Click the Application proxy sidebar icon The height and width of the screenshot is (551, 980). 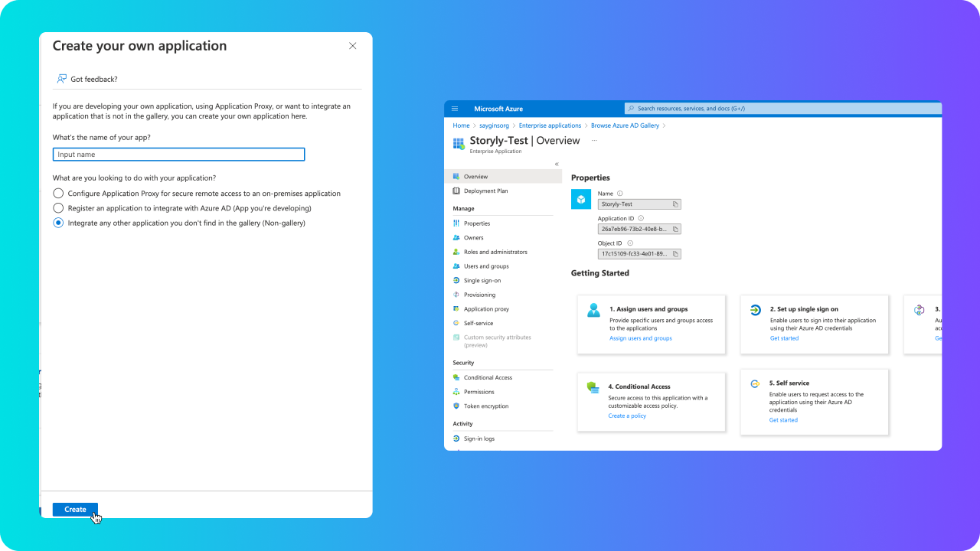click(x=456, y=309)
